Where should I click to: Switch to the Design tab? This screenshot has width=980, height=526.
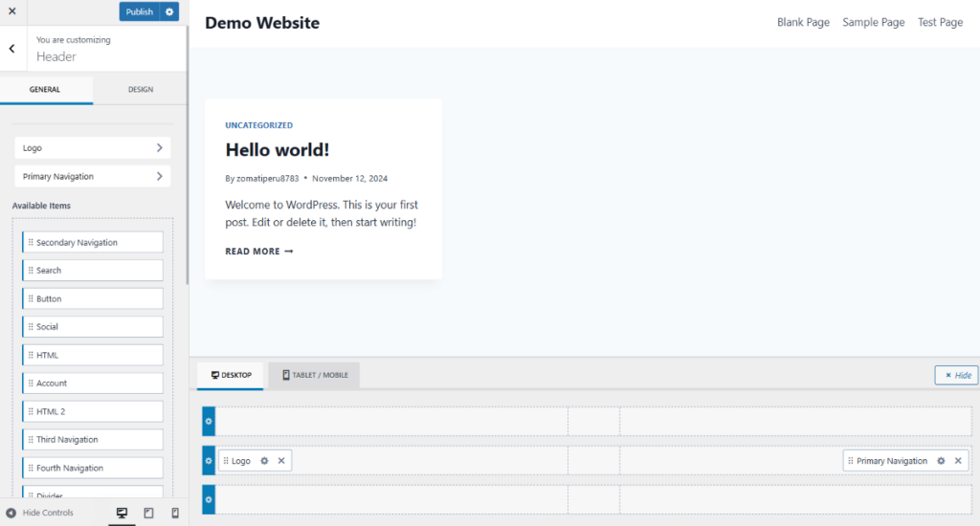[x=141, y=89]
